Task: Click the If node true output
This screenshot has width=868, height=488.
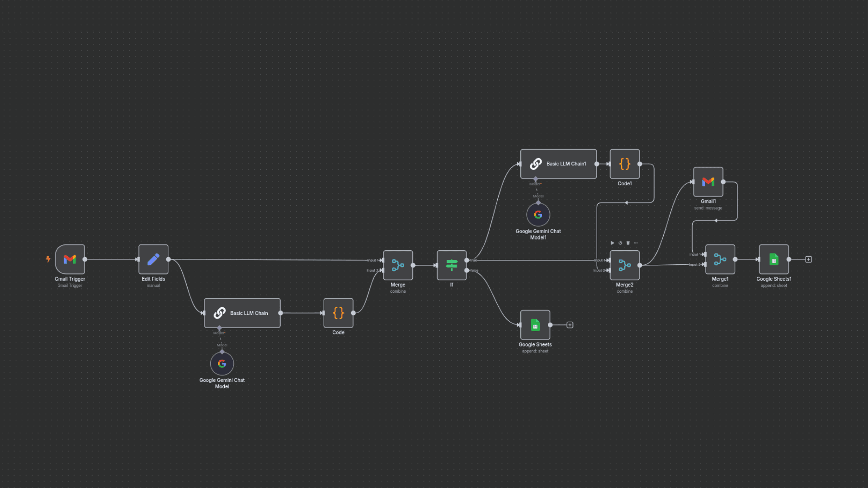Action: [x=467, y=260]
